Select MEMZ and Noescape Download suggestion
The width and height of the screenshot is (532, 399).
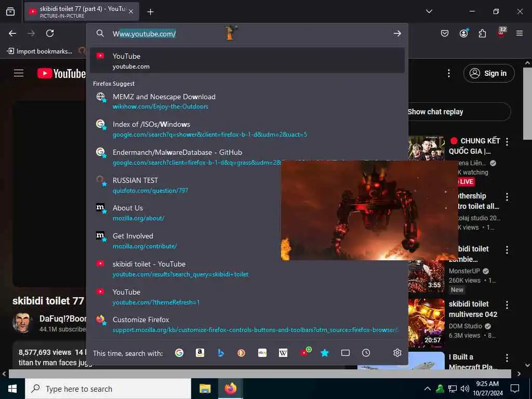coord(247,101)
